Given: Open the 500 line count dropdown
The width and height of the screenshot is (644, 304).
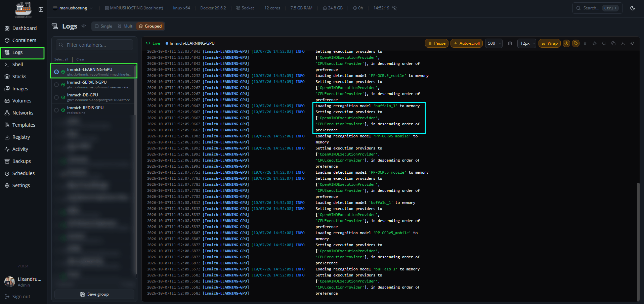Looking at the screenshot, I should coord(494,43).
